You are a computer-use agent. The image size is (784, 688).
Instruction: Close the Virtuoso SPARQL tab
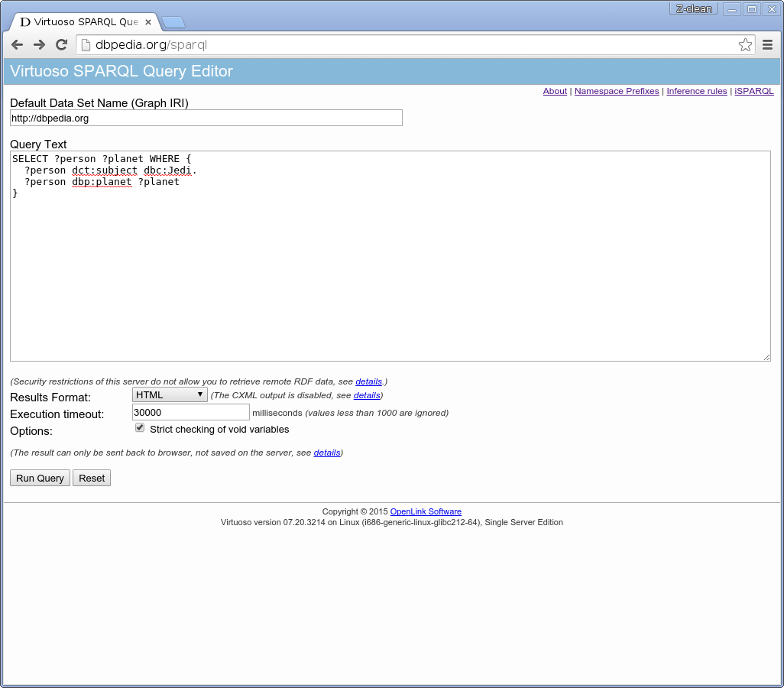[x=148, y=22]
